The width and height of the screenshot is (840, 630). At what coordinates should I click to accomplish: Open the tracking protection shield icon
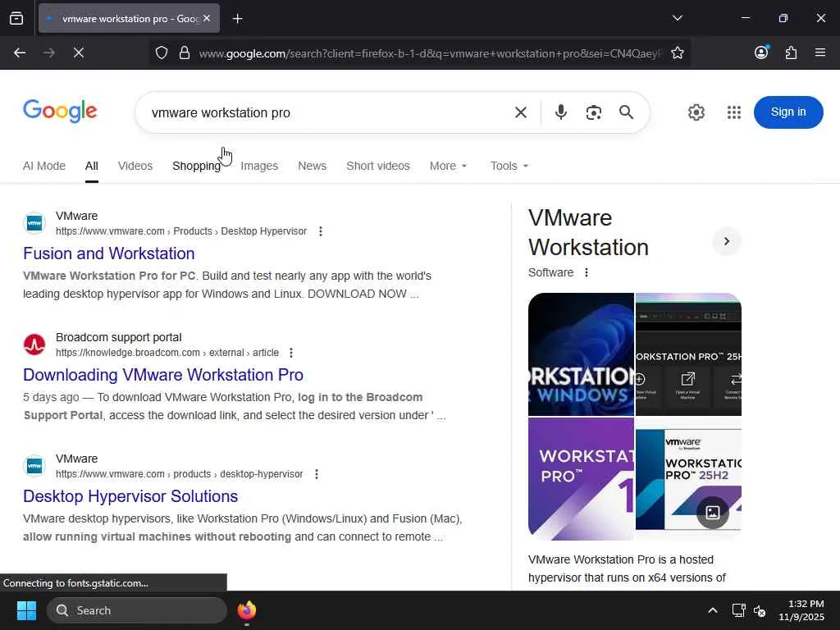click(x=162, y=52)
